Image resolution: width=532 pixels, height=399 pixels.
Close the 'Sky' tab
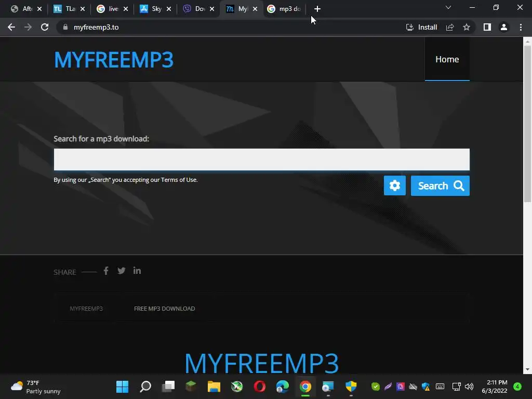[169, 9]
